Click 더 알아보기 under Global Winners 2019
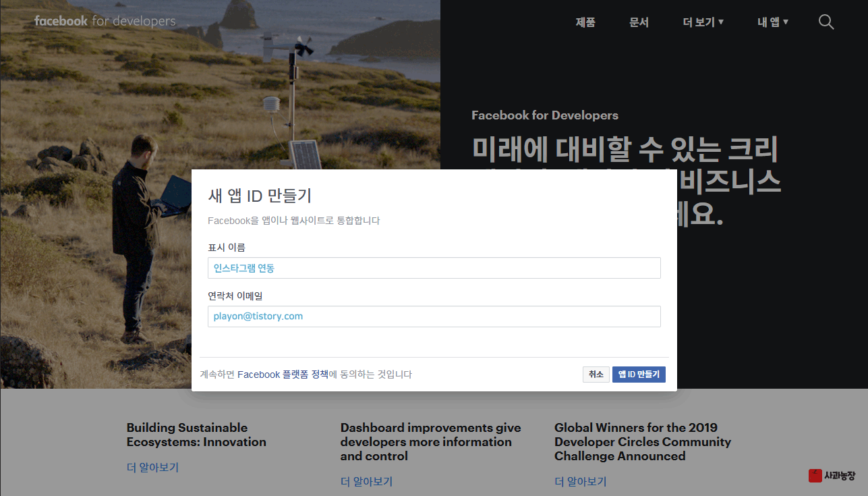 (581, 482)
